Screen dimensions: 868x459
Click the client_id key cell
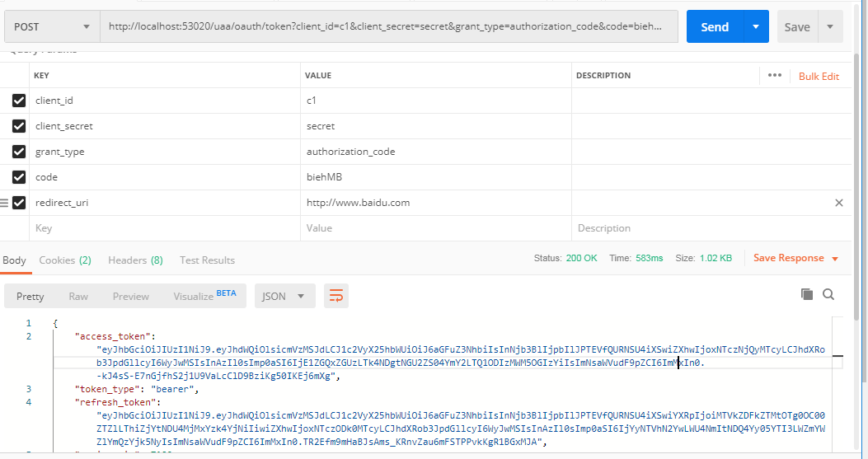[x=165, y=101]
